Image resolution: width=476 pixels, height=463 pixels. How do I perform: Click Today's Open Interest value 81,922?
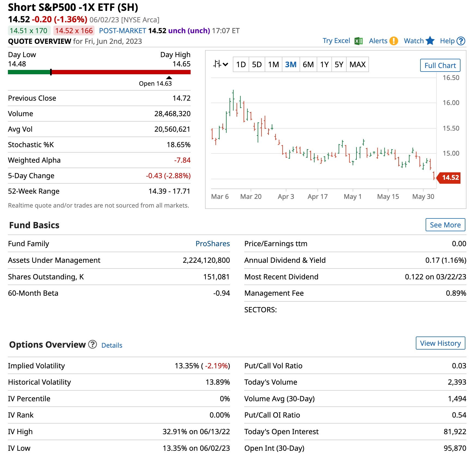click(455, 432)
